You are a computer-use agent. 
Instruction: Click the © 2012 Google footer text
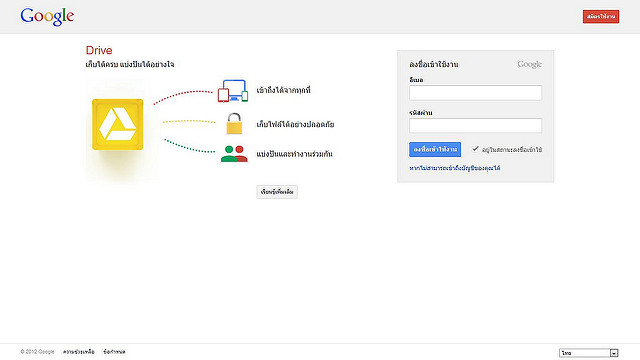point(37,351)
